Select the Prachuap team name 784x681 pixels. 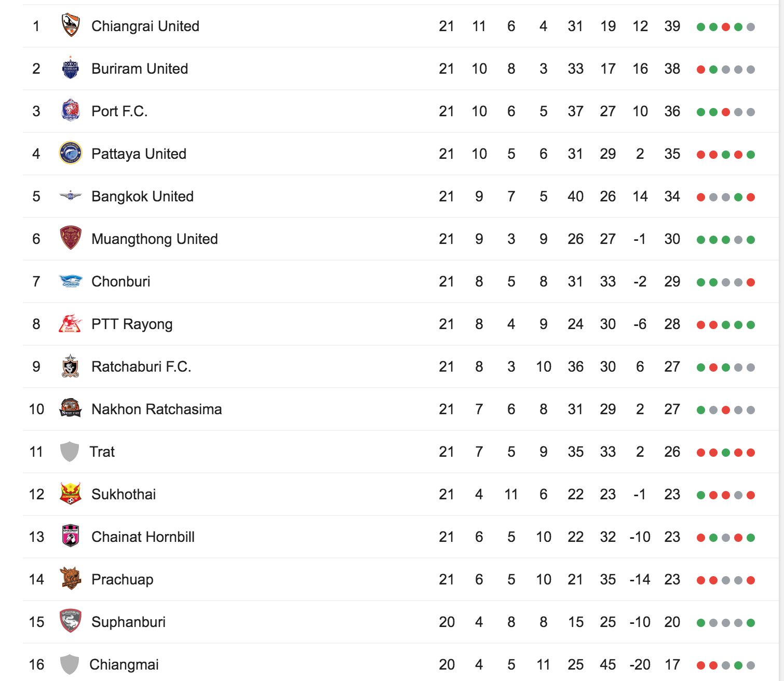point(123,579)
